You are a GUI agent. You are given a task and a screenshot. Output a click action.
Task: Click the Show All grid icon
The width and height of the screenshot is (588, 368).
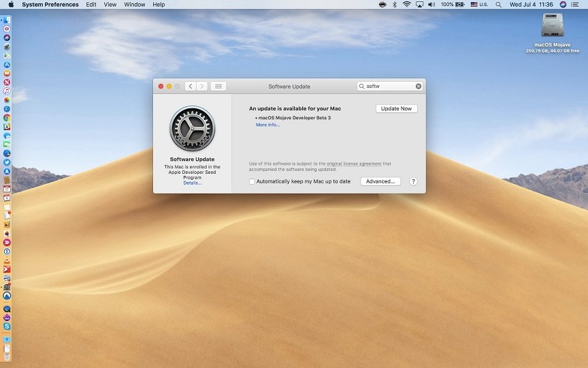218,87
